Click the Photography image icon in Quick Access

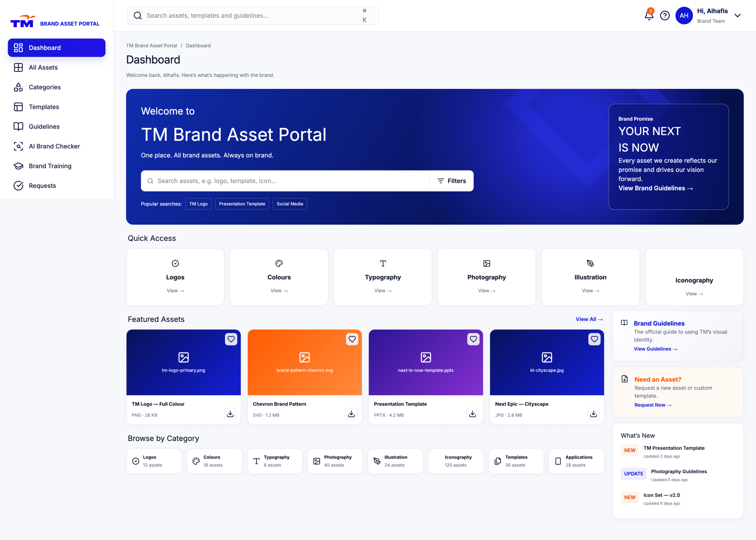[487, 263]
